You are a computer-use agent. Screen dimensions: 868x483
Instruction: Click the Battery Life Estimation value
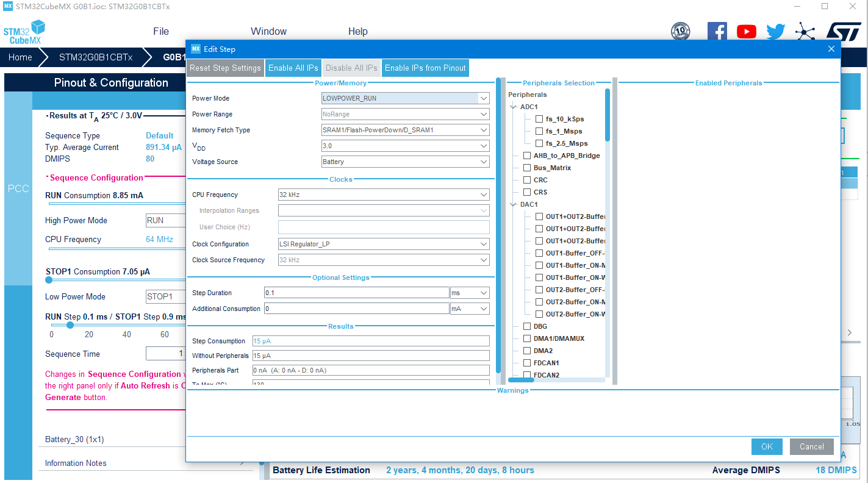460,470
